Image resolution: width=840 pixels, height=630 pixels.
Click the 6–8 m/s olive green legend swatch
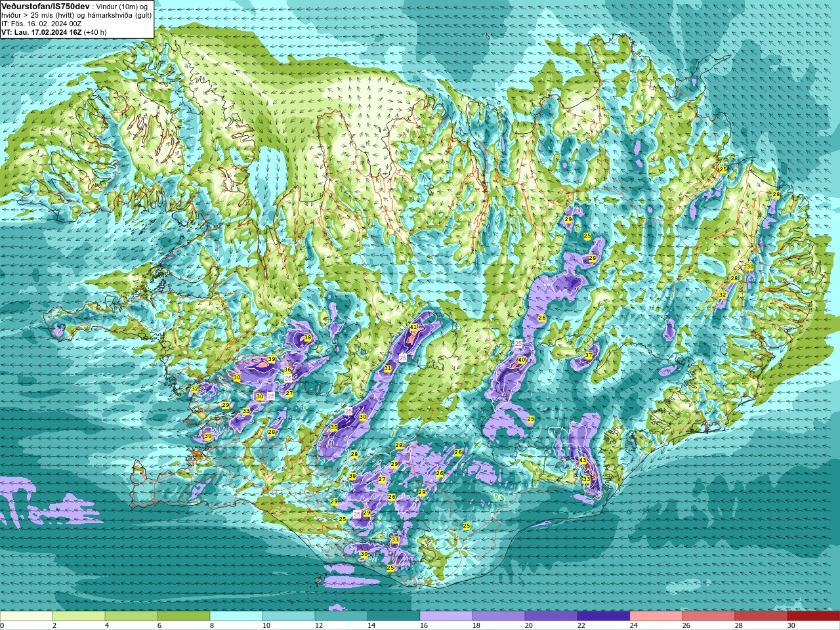click(x=184, y=616)
